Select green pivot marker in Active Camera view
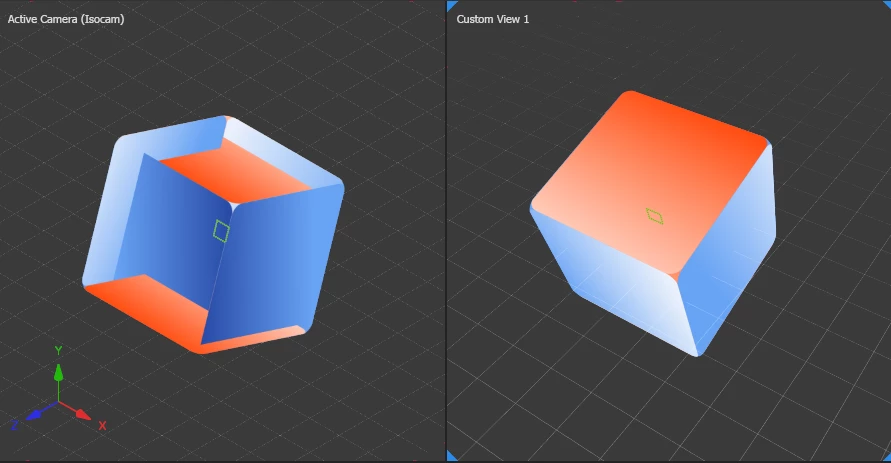Viewport: 891px width, 463px height. point(222,231)
